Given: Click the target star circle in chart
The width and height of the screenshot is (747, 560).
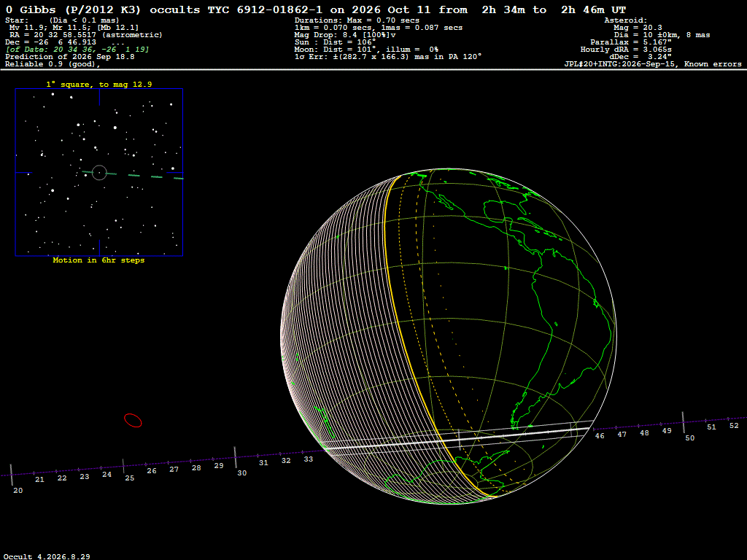Looking at the screenshot, I should click(99, 172).
